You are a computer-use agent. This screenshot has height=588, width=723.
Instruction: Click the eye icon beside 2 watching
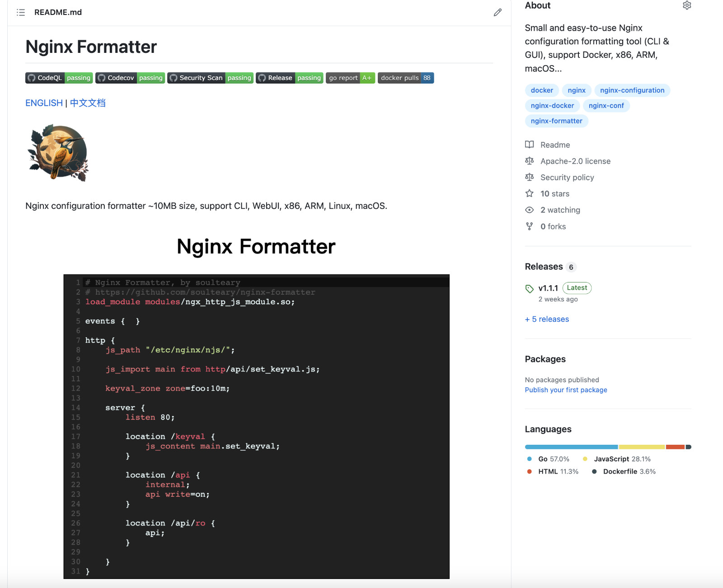click(x=530, y=210)
